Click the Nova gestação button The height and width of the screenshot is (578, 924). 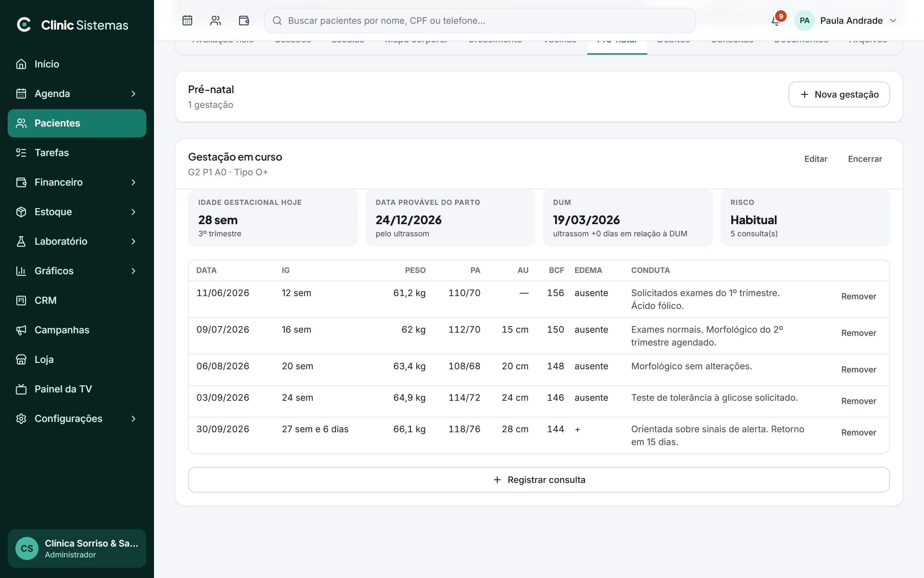(x=839, y=94)
